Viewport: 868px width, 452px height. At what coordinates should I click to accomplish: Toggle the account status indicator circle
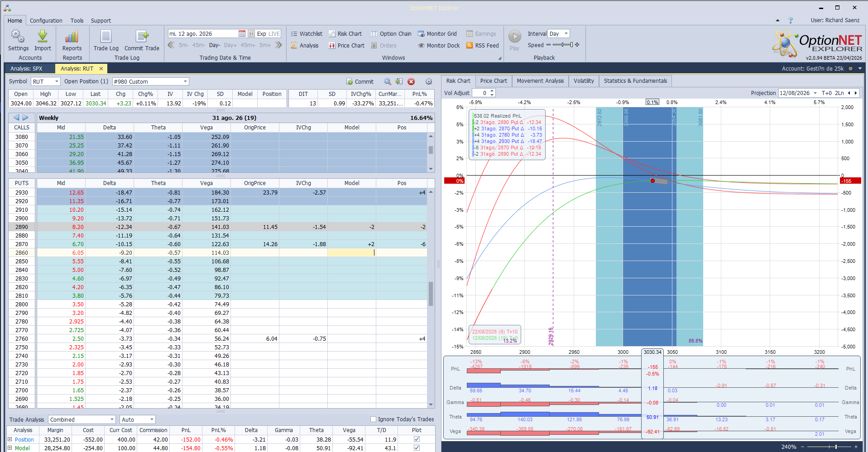tap(850, 69)
